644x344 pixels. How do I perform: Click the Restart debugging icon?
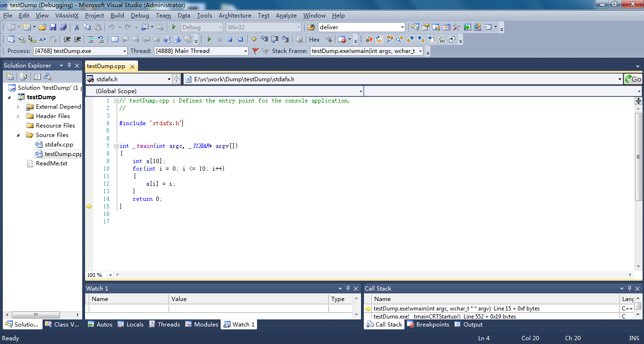tap(240, 39)
